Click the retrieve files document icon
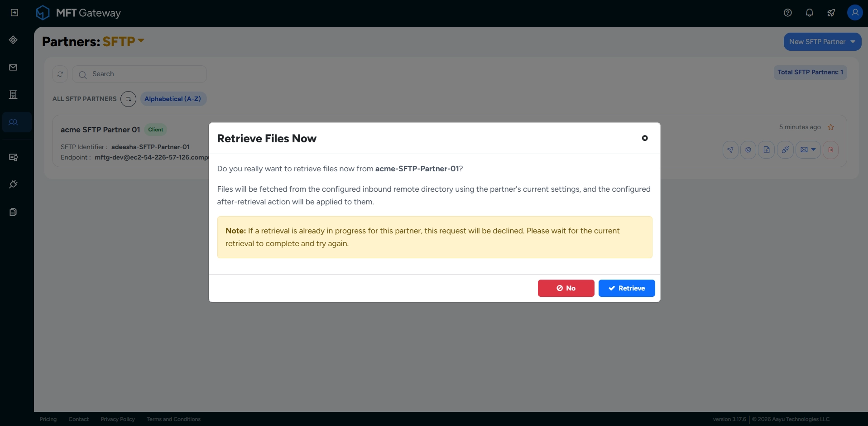This screenshot has height=426, width=868. (767, 150)
